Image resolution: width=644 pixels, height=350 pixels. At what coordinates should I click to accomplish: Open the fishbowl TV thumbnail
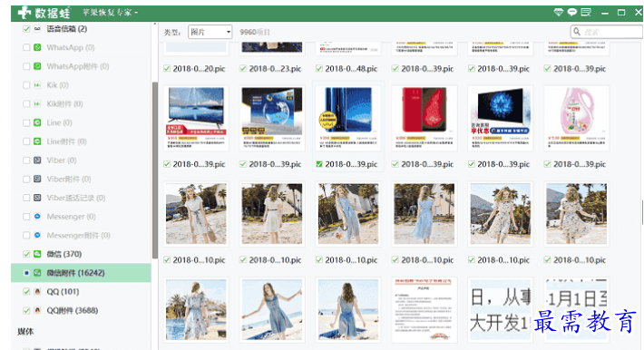click(x=272, y=118)
